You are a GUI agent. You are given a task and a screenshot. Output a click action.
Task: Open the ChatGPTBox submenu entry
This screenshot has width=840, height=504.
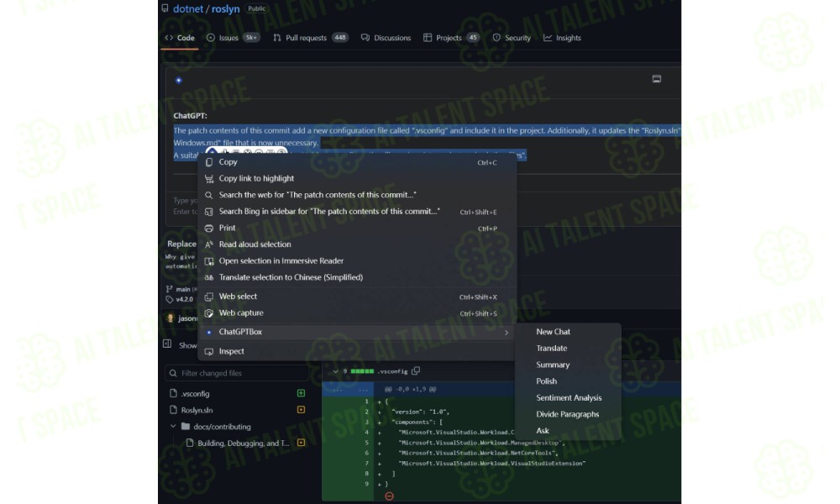coord(357,332)
